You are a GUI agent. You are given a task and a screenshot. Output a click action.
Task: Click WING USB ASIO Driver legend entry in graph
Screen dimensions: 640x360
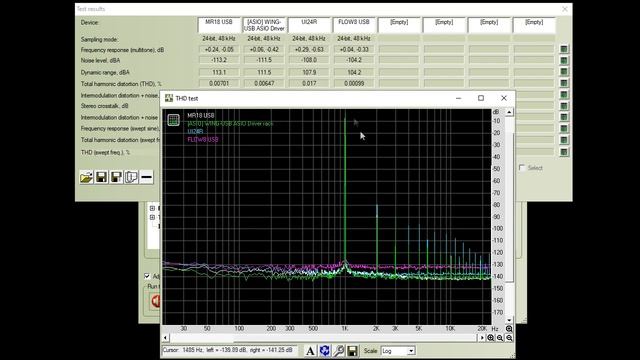point(230,123)
